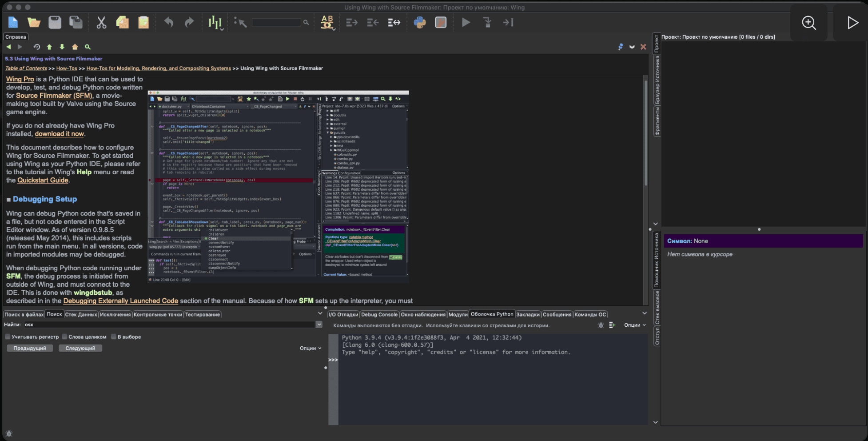The width and height of the screenshot is (868, 441).
Task: Create a new file with the blank page icon
Action: (13, 22)
